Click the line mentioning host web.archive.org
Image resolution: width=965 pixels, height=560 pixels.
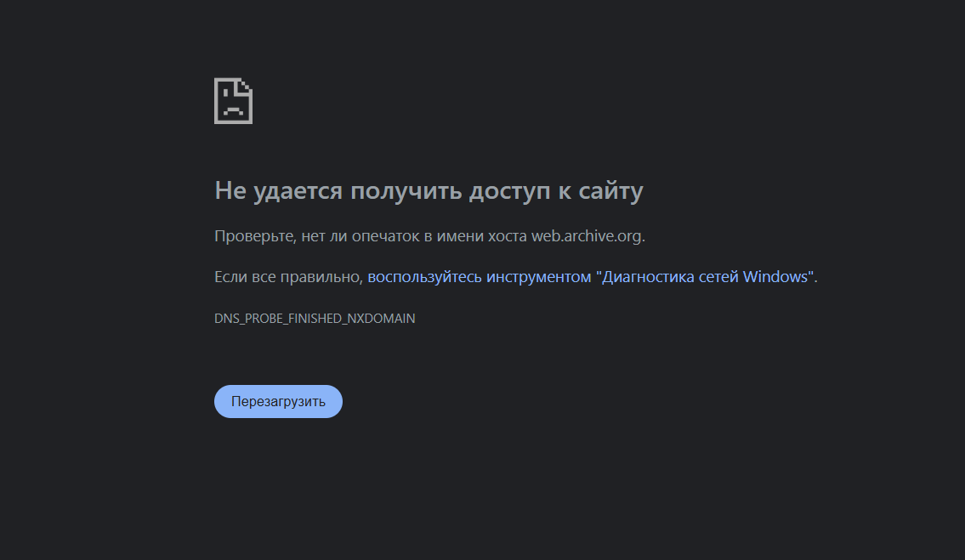pyautogui.click(x=429, y=235)
